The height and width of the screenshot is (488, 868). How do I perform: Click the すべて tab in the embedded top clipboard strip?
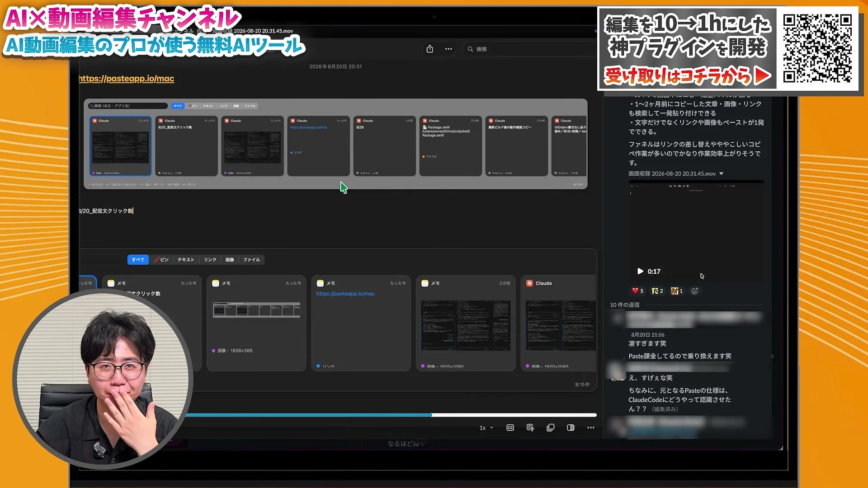coord(178,106)
